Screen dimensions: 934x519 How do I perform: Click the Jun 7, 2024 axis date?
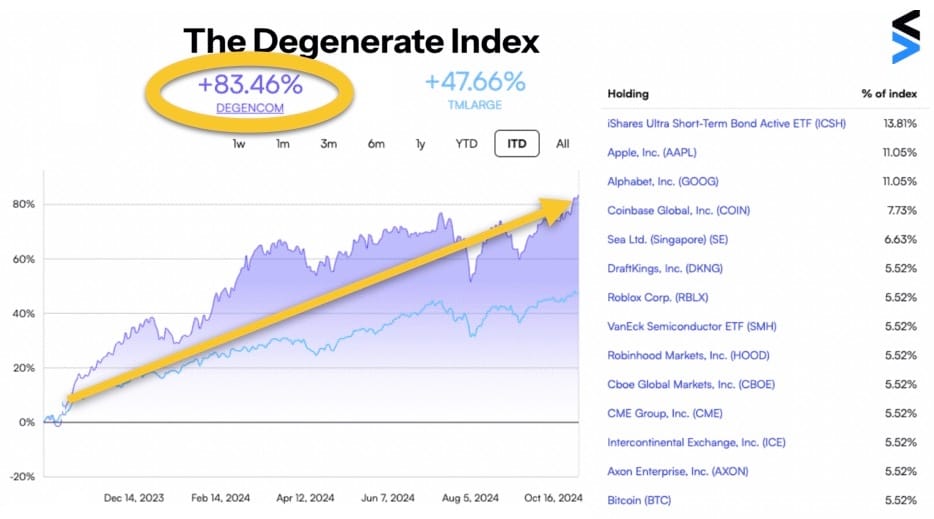pos(388,498)
